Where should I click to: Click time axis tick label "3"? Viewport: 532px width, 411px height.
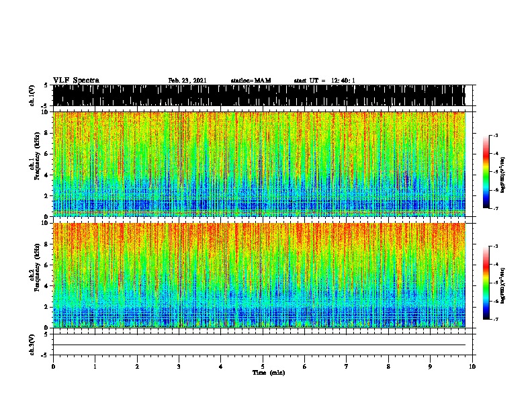coord(179,367)
